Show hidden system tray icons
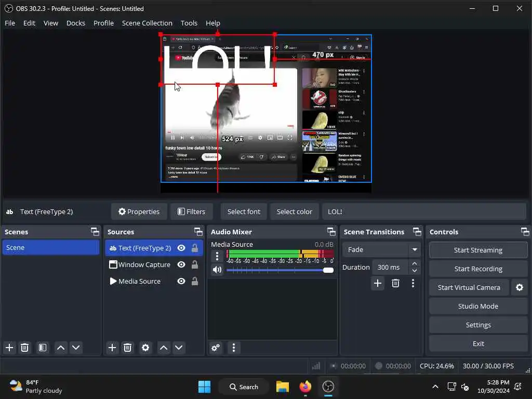 [435, 387]
